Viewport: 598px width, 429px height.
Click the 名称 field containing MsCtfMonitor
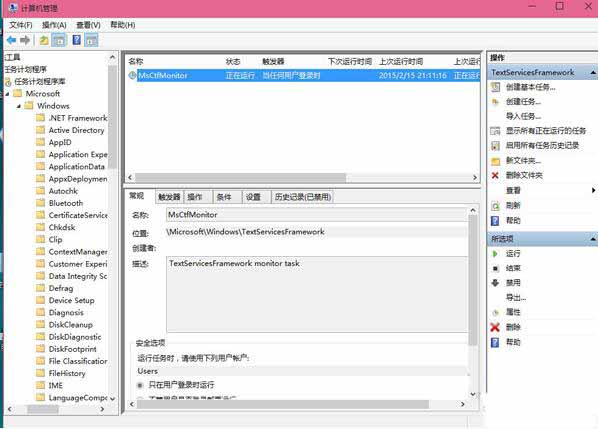[317, 215]
